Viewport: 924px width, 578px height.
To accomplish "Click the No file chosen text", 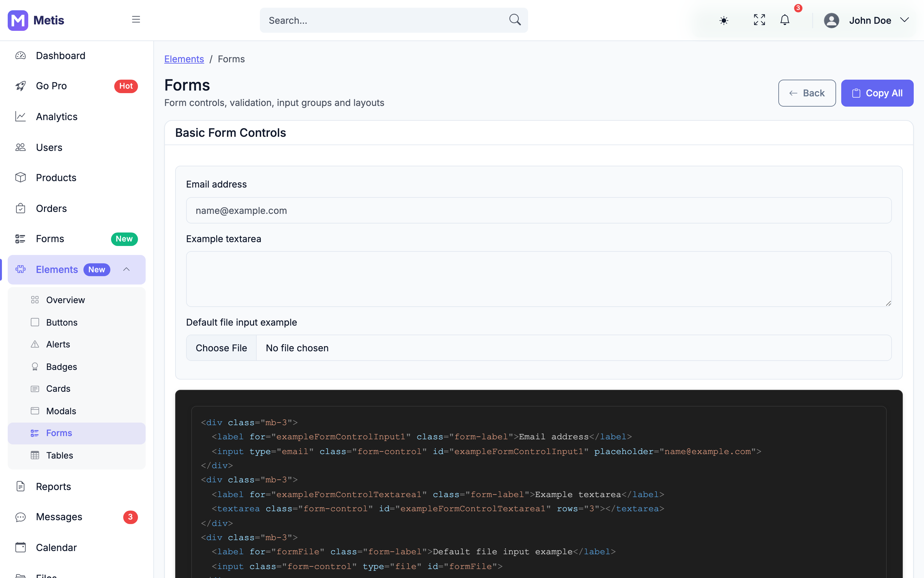I will [297, 348].
